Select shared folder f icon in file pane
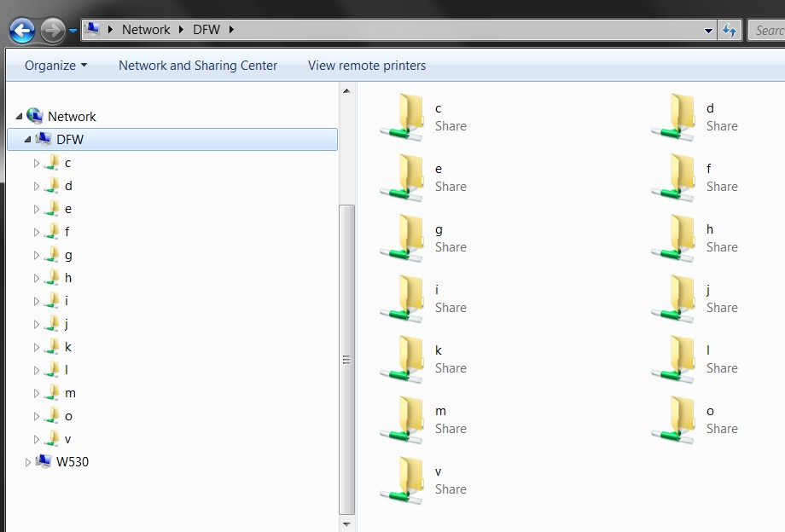785x532 pixels. click(673, 177)
